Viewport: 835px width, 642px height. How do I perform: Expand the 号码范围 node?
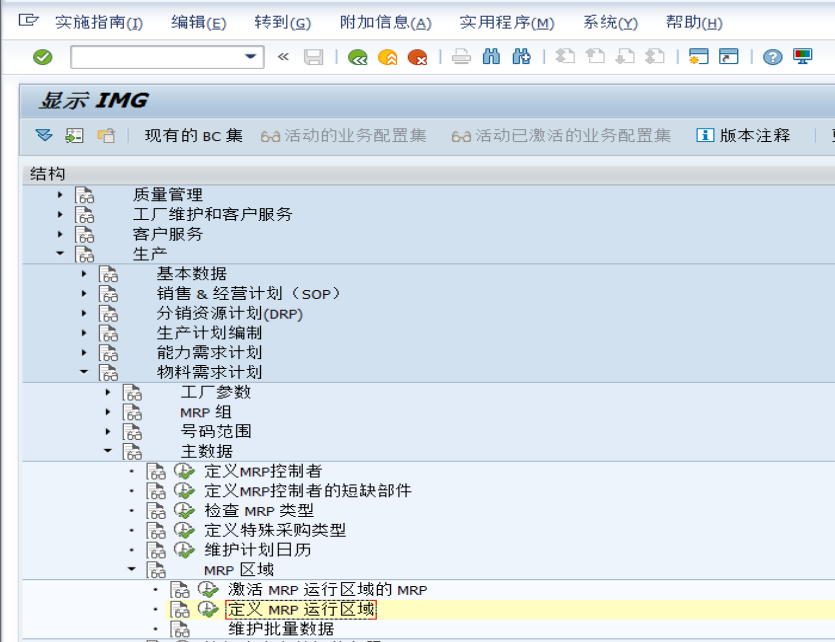point(108,432)
